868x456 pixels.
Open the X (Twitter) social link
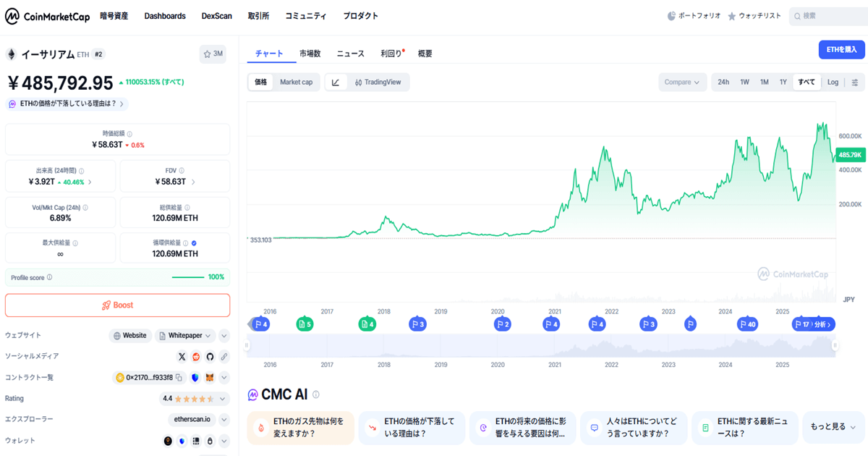[182, 356]
